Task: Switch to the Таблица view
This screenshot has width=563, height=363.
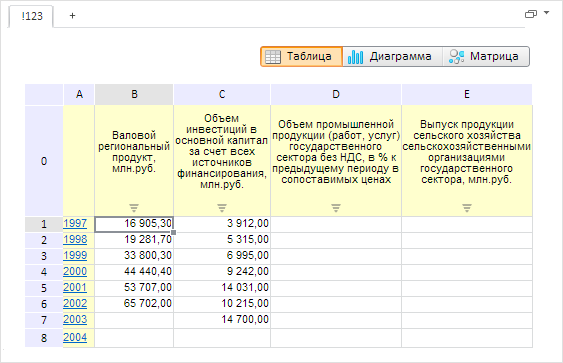Action: click(x=302, y=56)
